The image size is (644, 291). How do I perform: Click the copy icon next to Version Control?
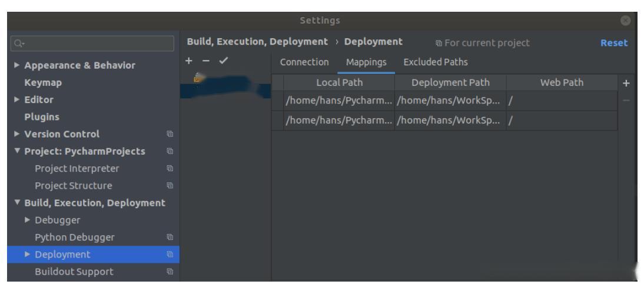(170, 134)
